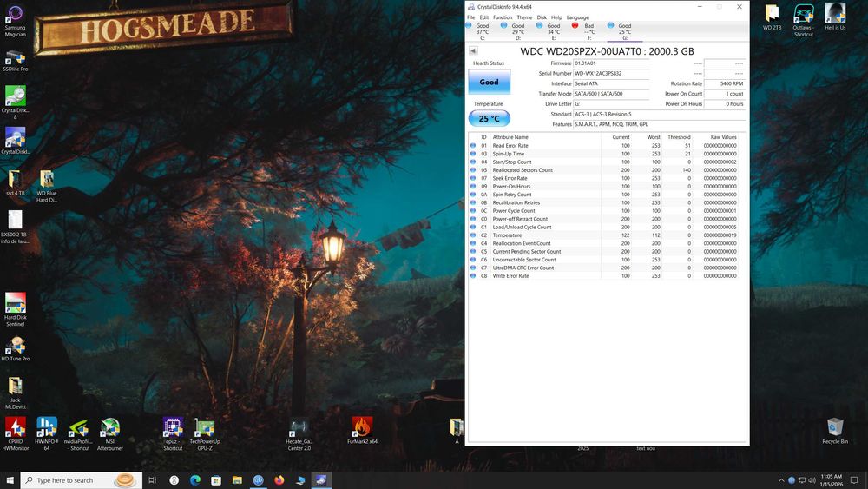
Task: Click the previous disk arrow button
Action: (x=473, y=51)
